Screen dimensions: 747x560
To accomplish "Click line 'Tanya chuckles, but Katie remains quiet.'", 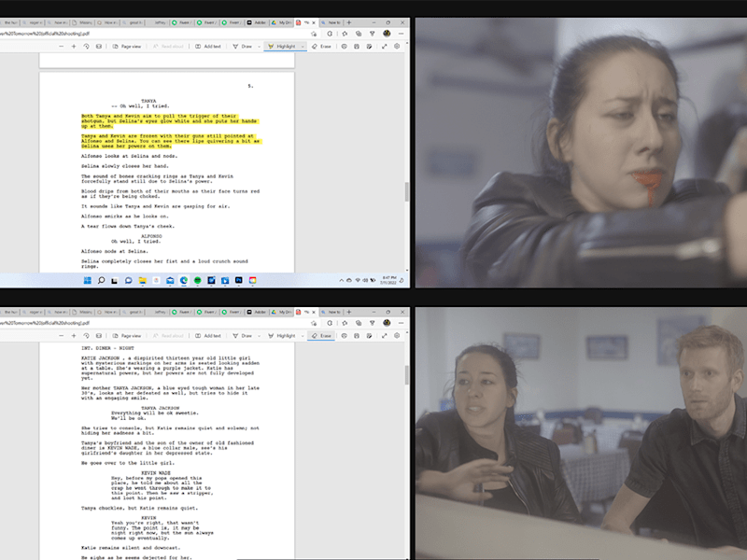I will (x=139, y=508).
